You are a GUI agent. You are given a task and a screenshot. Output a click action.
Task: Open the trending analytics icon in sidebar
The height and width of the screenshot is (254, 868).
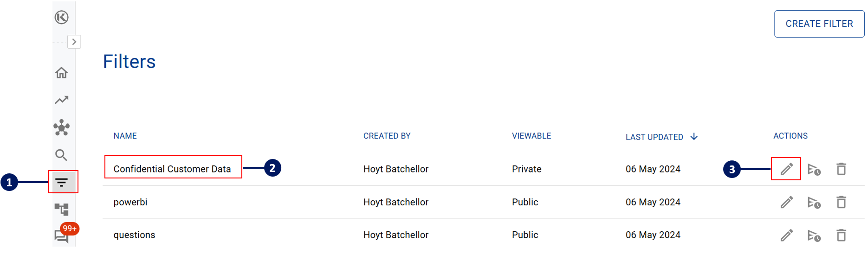(x=61, y=100)
